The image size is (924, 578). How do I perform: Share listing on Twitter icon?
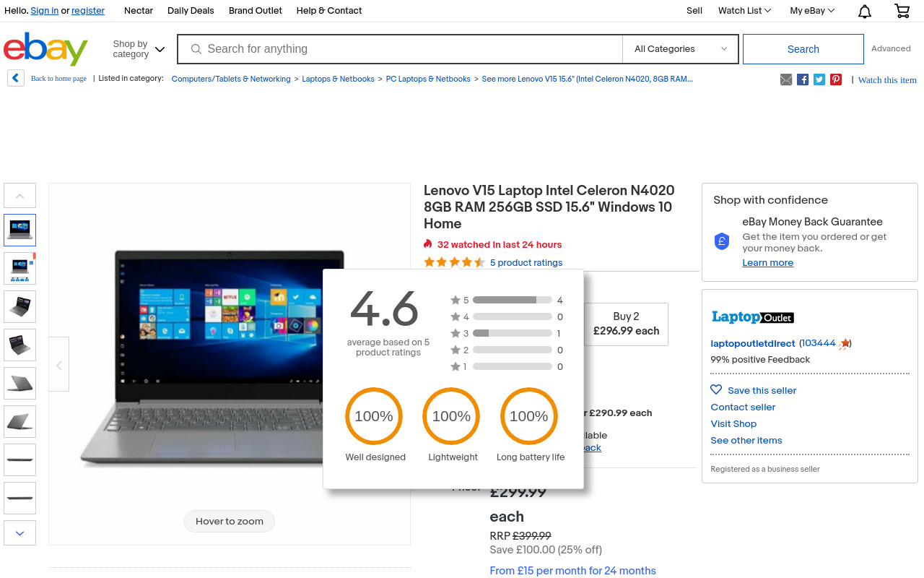pyautogui.click(x=819, y=79)
